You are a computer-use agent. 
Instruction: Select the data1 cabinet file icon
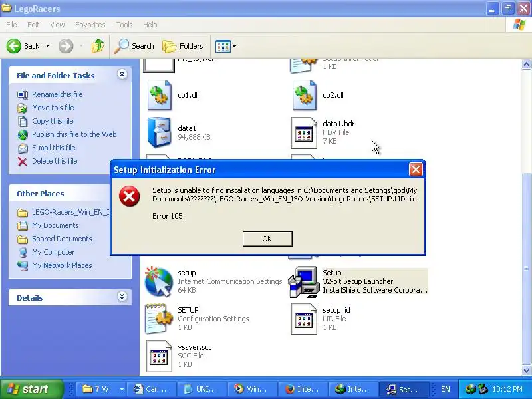pyautogui.click(x=159, y=132)
